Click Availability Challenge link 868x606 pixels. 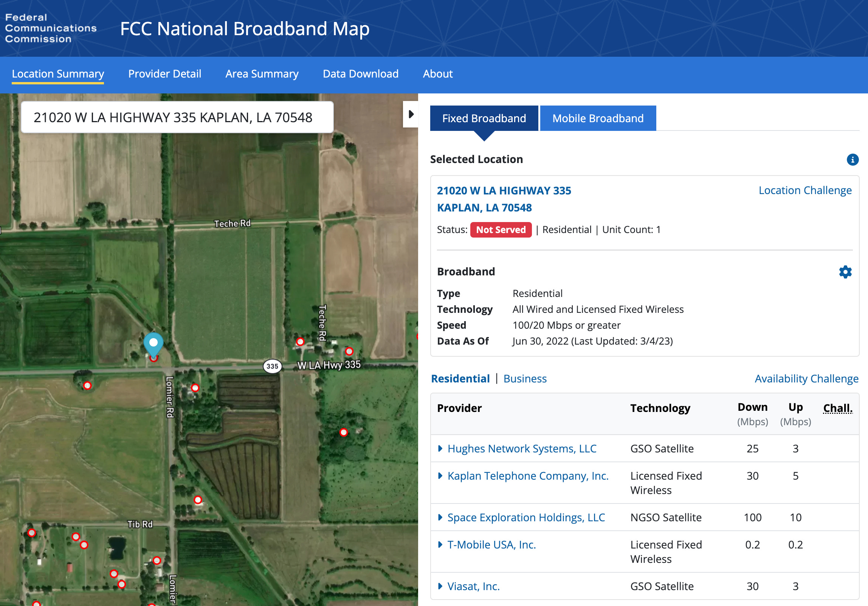click(807, 379)
